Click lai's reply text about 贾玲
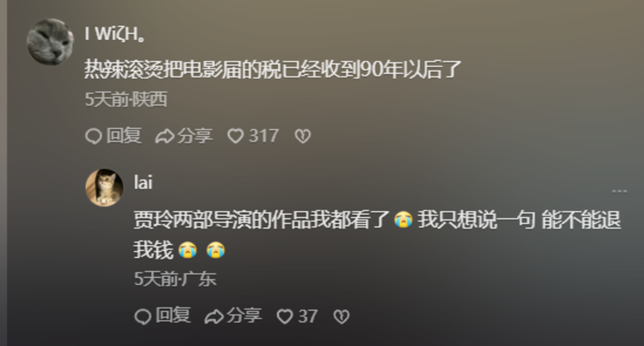This screenshot has height=346, width=644. tap(377, 235)
